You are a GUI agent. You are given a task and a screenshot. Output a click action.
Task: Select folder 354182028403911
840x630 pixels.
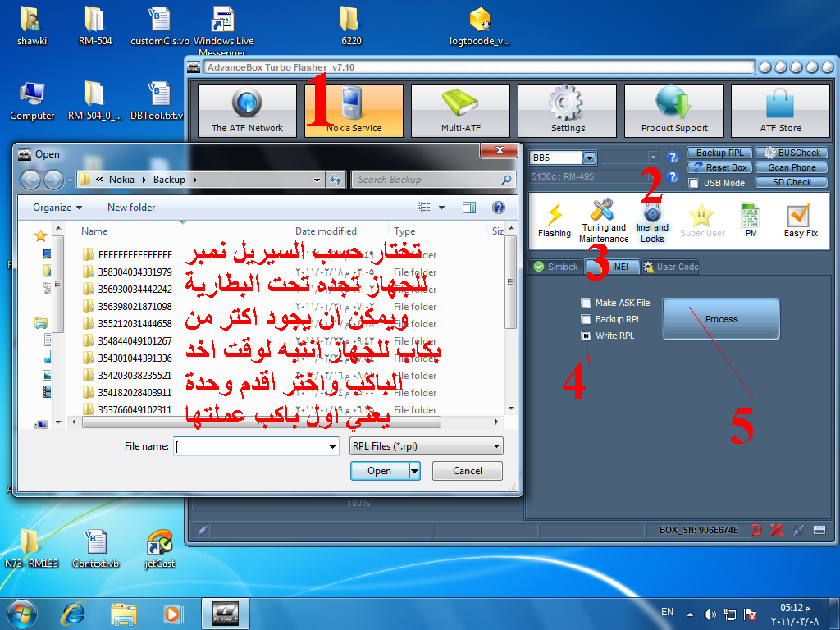[x=135, y=393]
